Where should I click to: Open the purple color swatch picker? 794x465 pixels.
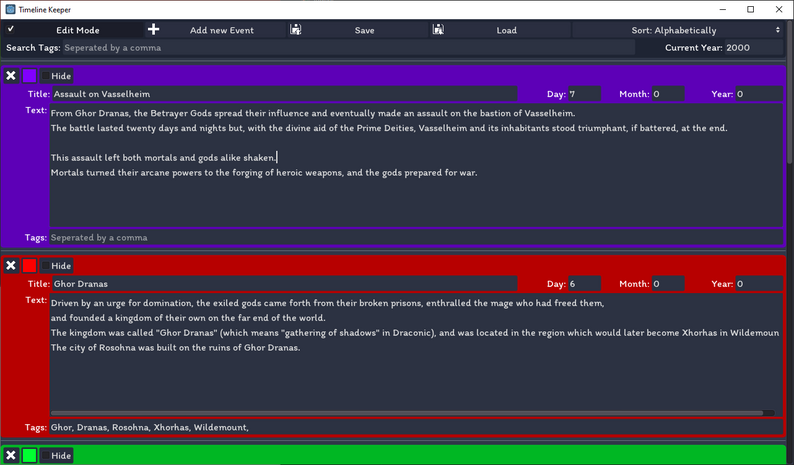(29, 76)
